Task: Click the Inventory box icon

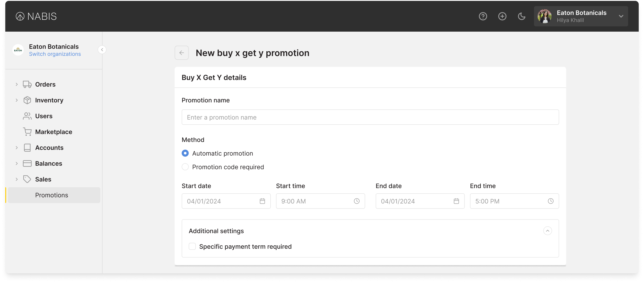Action: point(27,100)
